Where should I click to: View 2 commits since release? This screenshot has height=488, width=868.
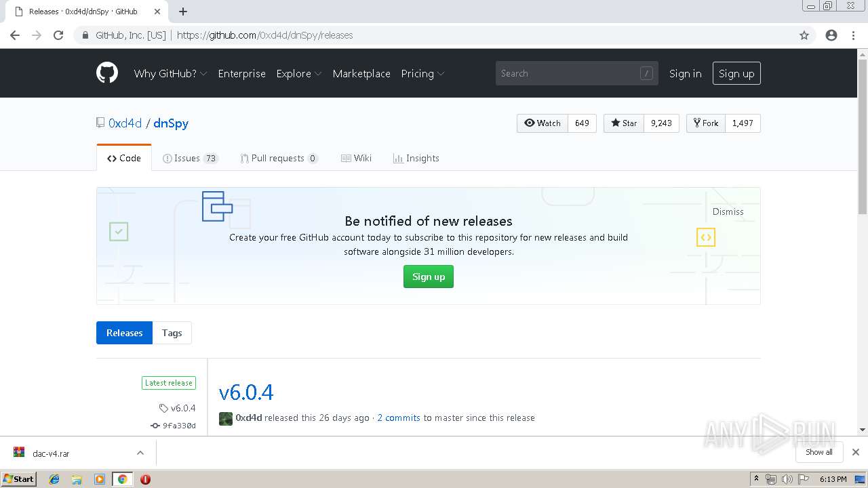click(399, 418)
